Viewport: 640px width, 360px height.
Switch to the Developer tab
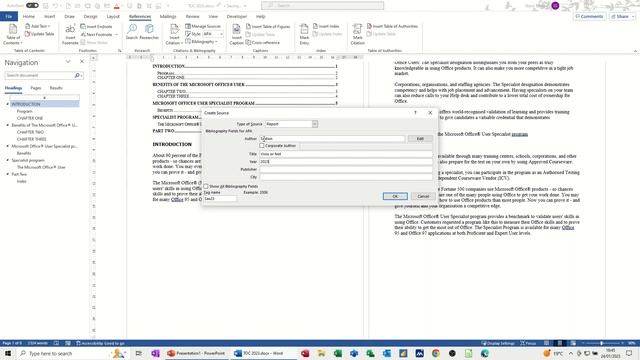coord(237,16)
